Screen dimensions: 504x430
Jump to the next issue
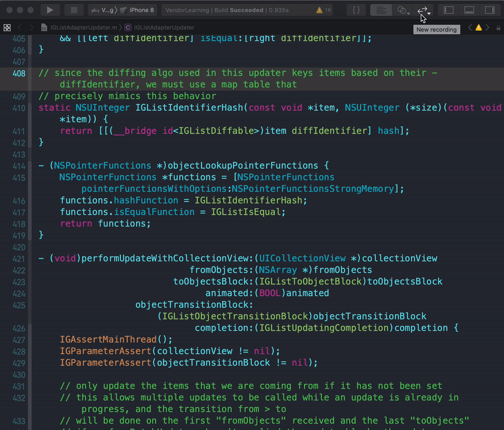[488, 27]
